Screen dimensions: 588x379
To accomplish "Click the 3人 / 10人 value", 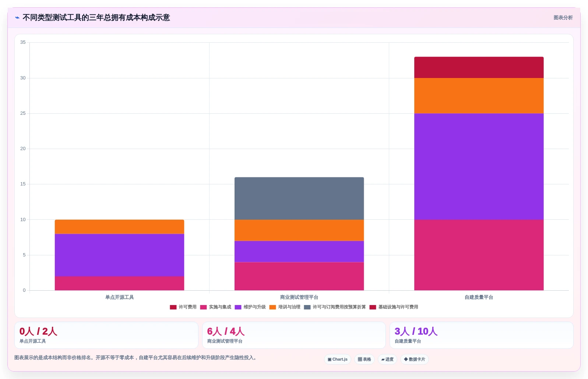I will coord(416,332).
